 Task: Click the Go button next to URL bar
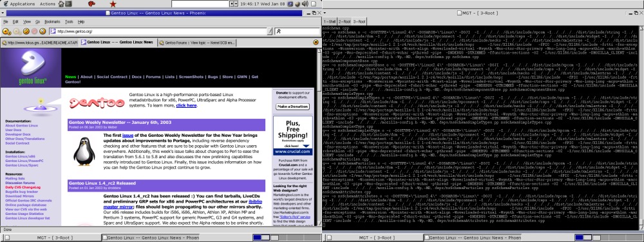point(270,31)
